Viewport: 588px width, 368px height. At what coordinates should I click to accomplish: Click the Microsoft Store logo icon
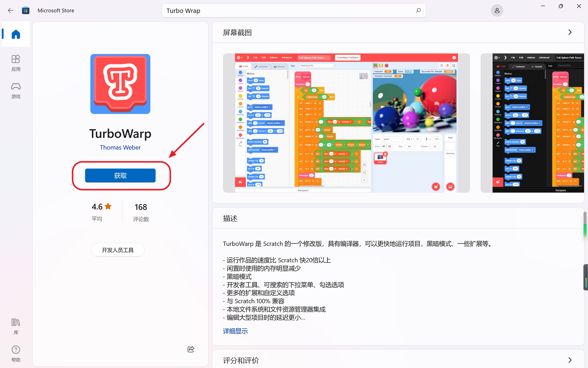coord(26,10)
